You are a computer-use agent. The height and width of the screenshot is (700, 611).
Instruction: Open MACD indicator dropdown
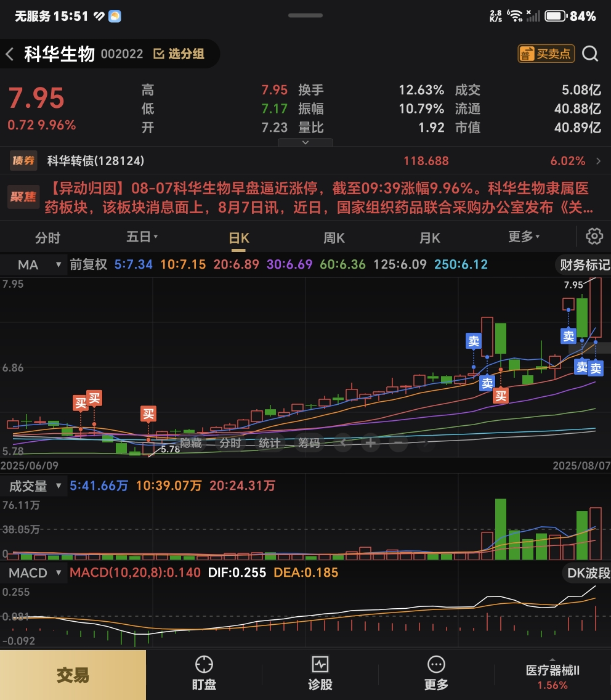[33, 573]
